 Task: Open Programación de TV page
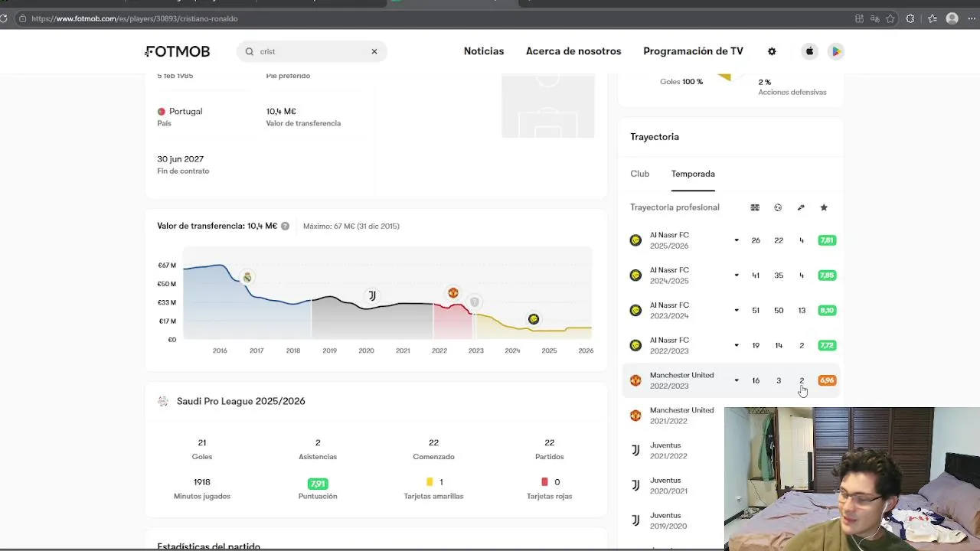pos(693,51)
